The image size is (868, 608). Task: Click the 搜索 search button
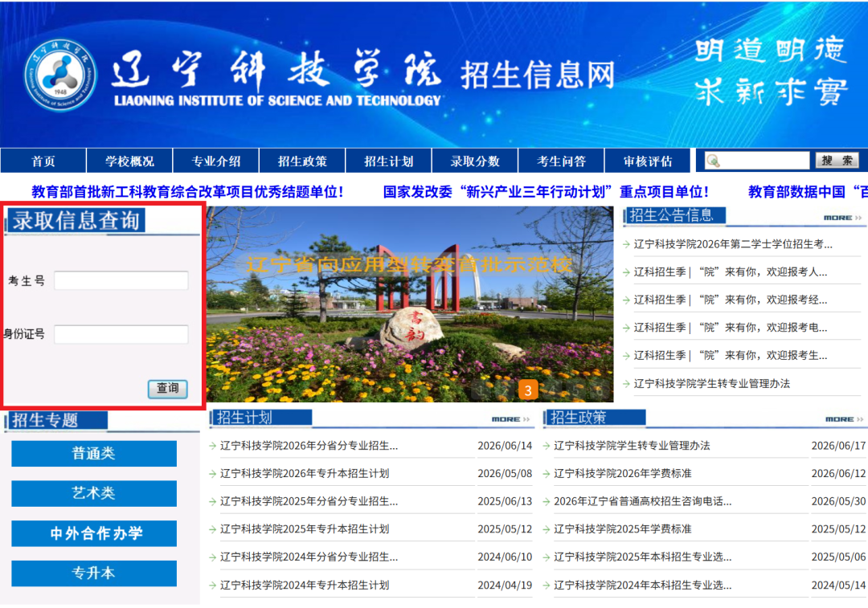pos(837,161)
